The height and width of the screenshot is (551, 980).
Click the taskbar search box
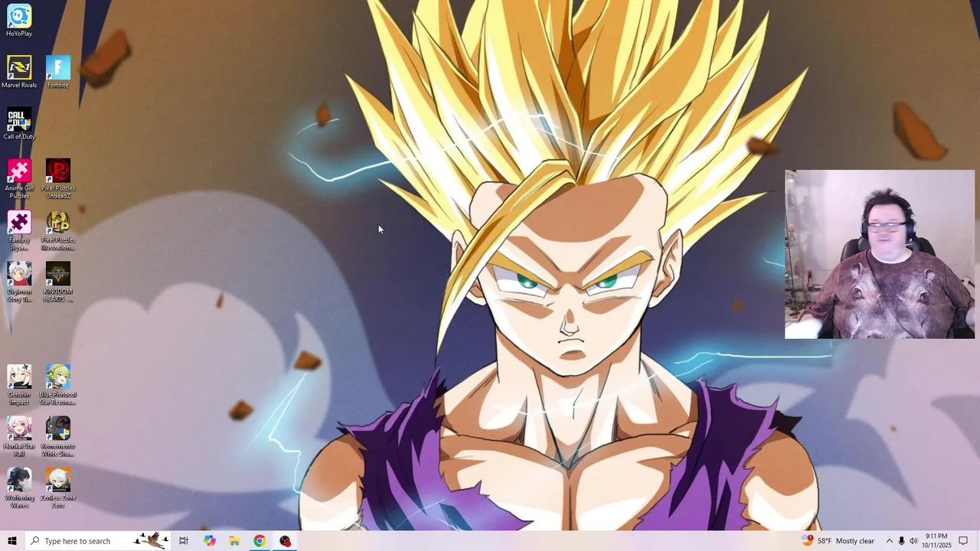[x=98, y=541]
